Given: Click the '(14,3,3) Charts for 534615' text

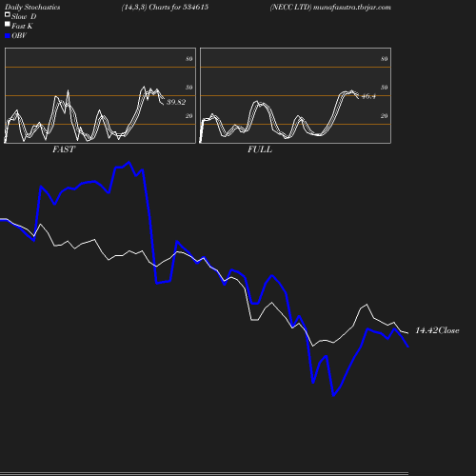Looking at the screenshot, I should 165,8.
